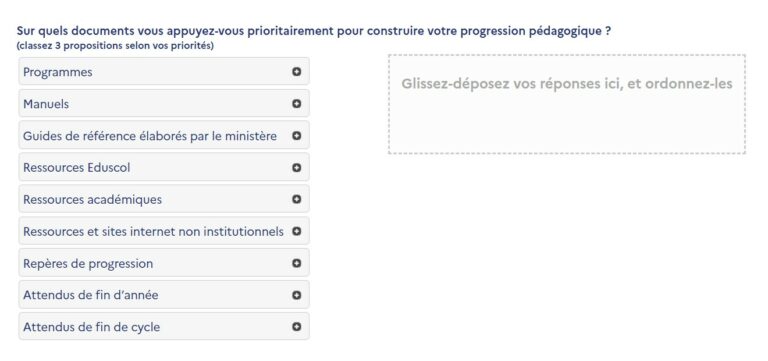Viewport: 768px width, 361px height.
Task: Click the plus icon next to Programmes
Action: coord(296,72)
